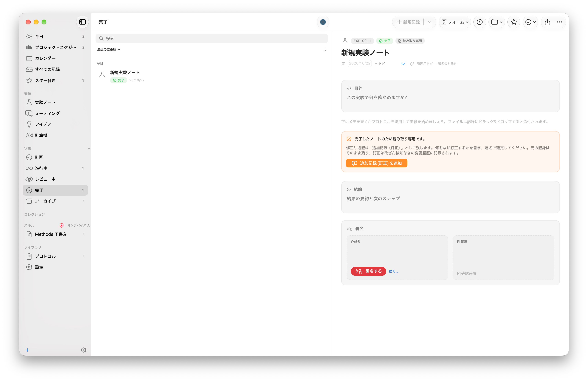The image size is (588, 381).
Task: Open the history clock icon in toolbar
Action: (x=480, y=22)
